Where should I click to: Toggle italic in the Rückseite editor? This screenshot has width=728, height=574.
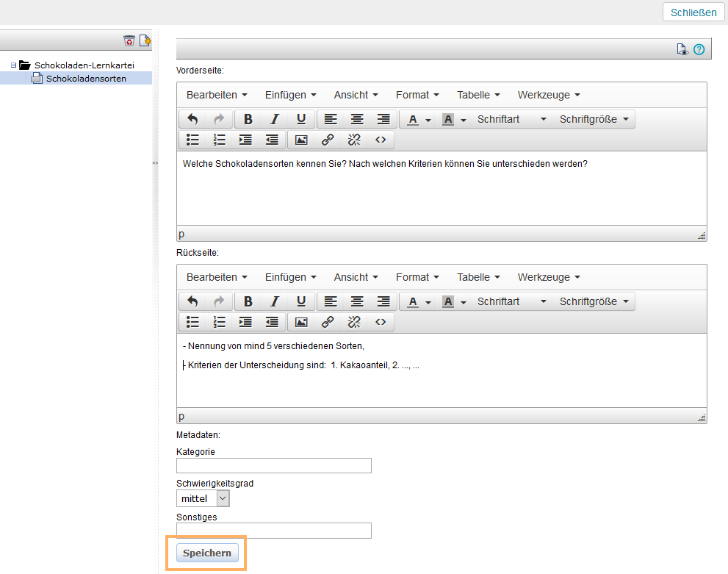pyautogui.click(x=275, y=301)
